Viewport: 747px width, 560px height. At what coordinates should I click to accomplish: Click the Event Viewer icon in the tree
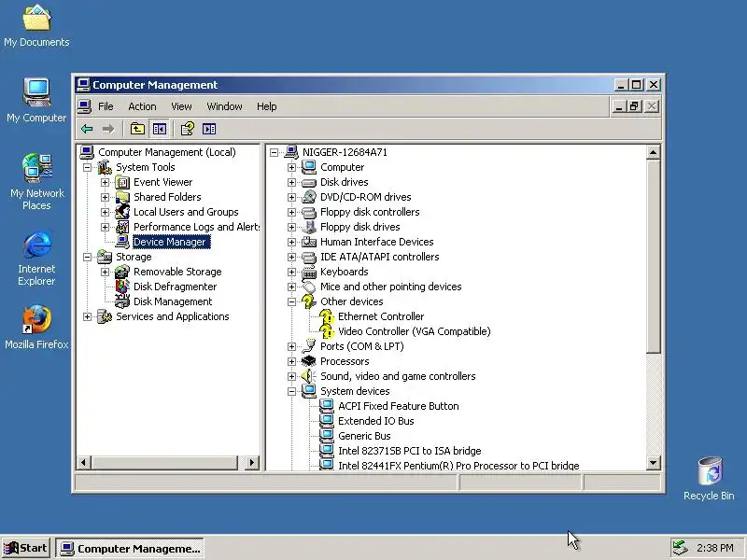(x=122, y=182)
